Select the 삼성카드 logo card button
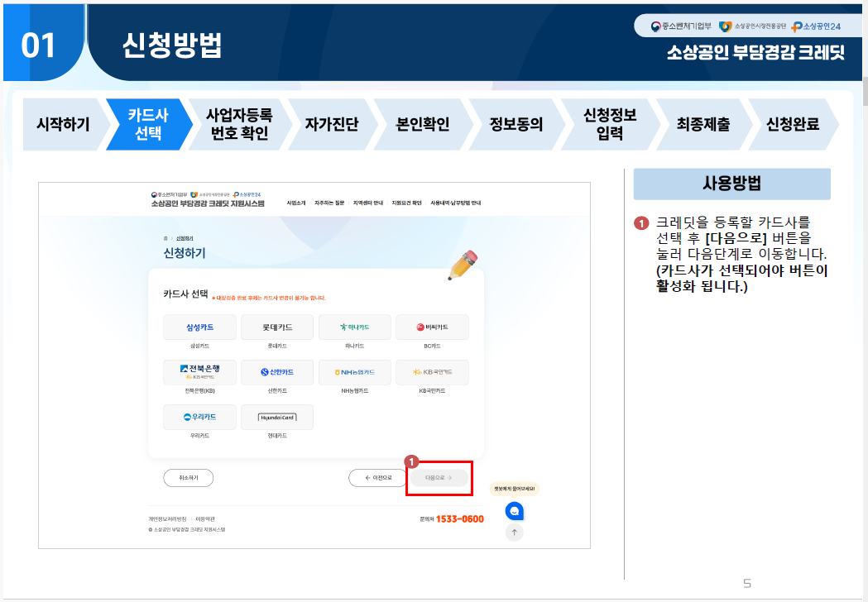Screen dimensions: 868x602 200,327
